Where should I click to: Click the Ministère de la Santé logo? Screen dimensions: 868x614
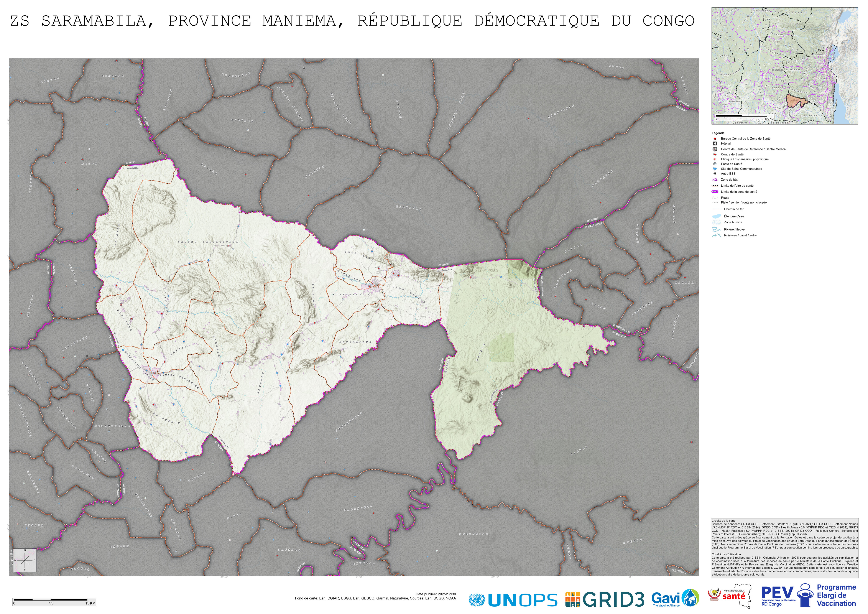[730, 597]
